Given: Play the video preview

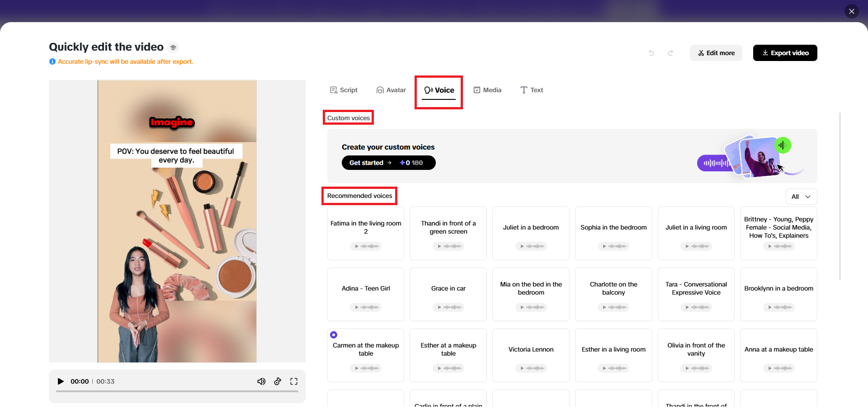Looking at the screenshot, I should (61, 381).
